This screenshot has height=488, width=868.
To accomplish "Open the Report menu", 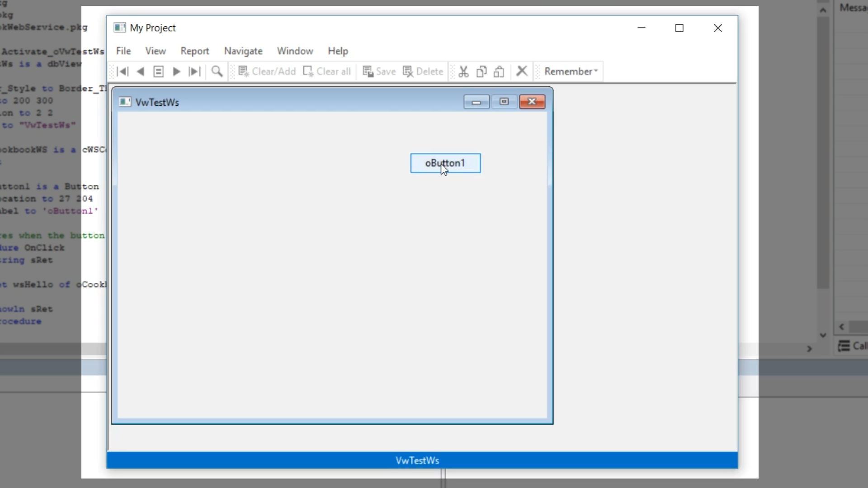I will pos(195,51).
